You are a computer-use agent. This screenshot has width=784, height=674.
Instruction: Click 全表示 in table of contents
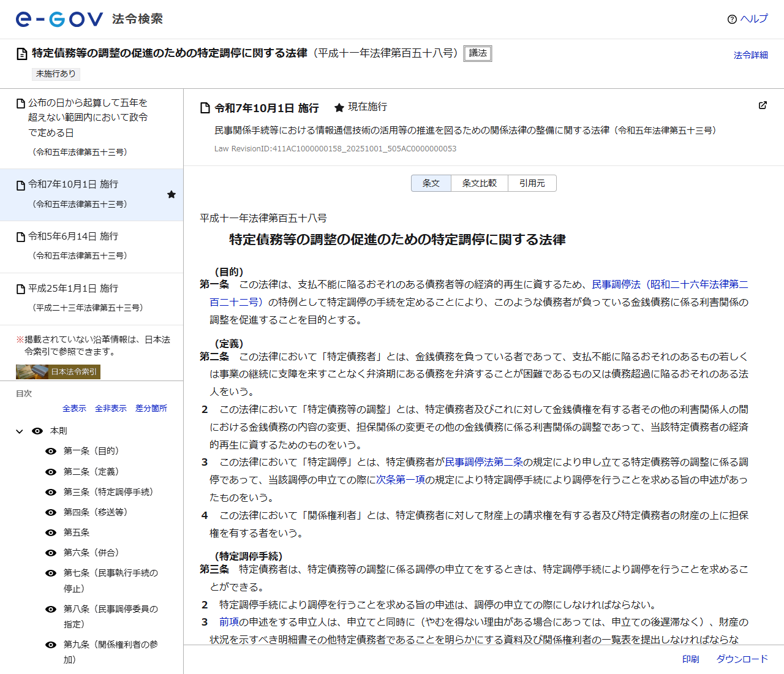pos(74,409)
